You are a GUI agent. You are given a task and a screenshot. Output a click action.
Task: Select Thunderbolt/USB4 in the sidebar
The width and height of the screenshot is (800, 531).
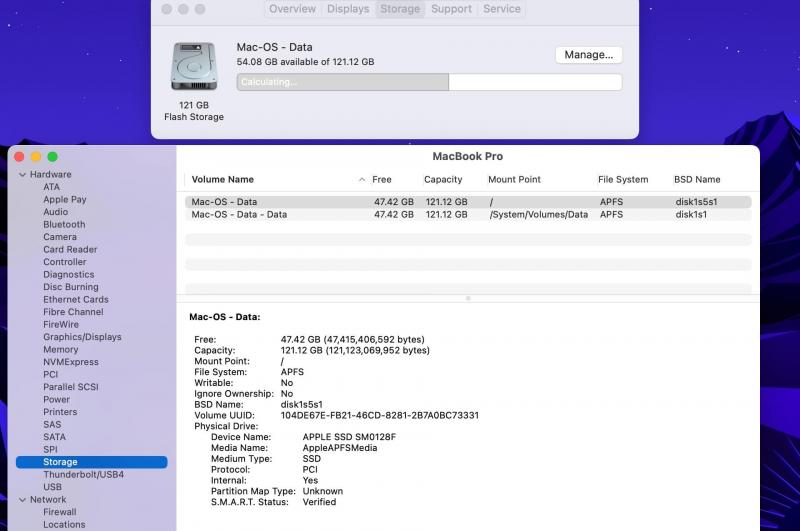point(83,474)
